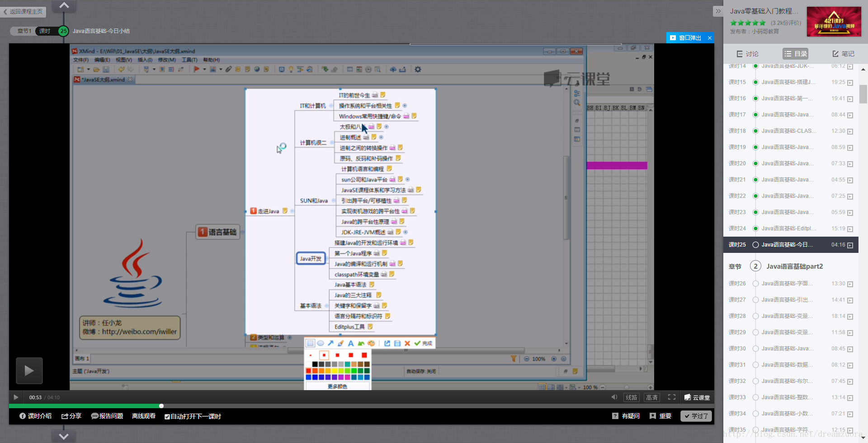Click the catalog scrollbar thumb

[x=863, y=94]
